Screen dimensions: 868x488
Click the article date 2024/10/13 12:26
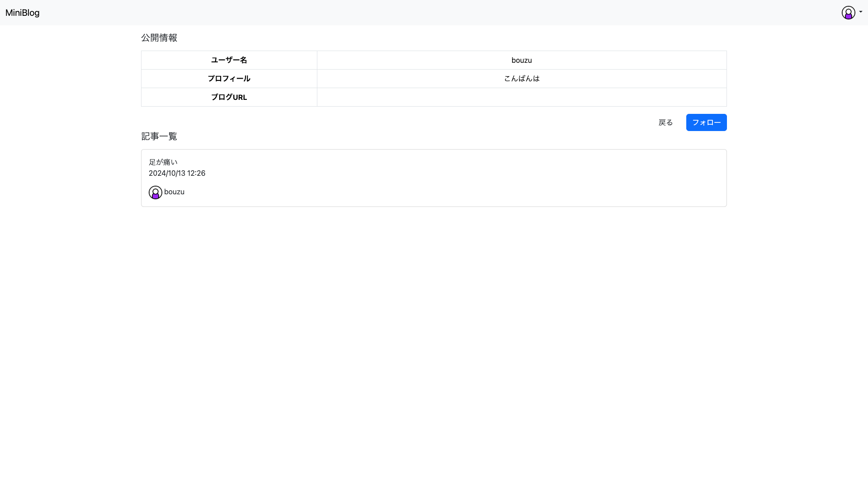(x=177, y=174)
